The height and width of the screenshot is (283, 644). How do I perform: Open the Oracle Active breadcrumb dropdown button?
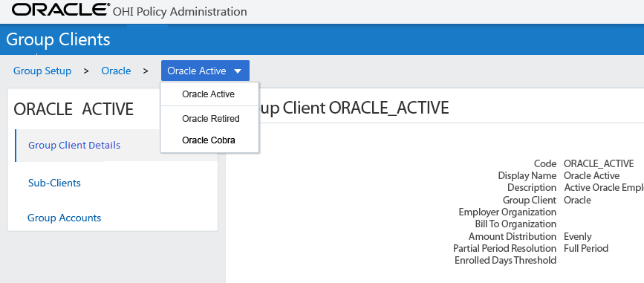tap(205, 71)
